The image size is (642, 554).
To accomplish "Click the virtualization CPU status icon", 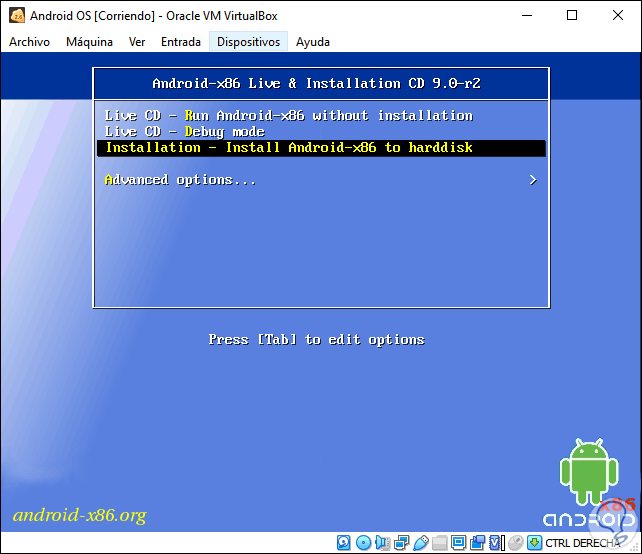I will 497,543.
